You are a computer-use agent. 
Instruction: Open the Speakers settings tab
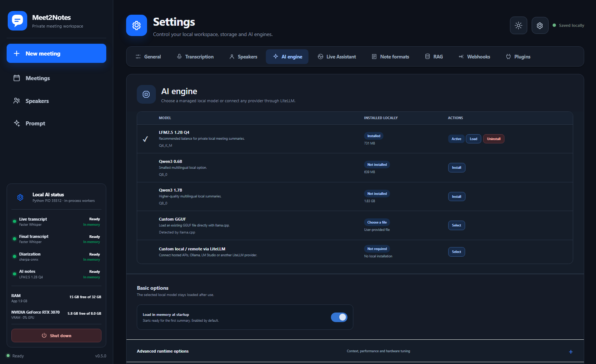pyautogui.click(x=243, y=57)
